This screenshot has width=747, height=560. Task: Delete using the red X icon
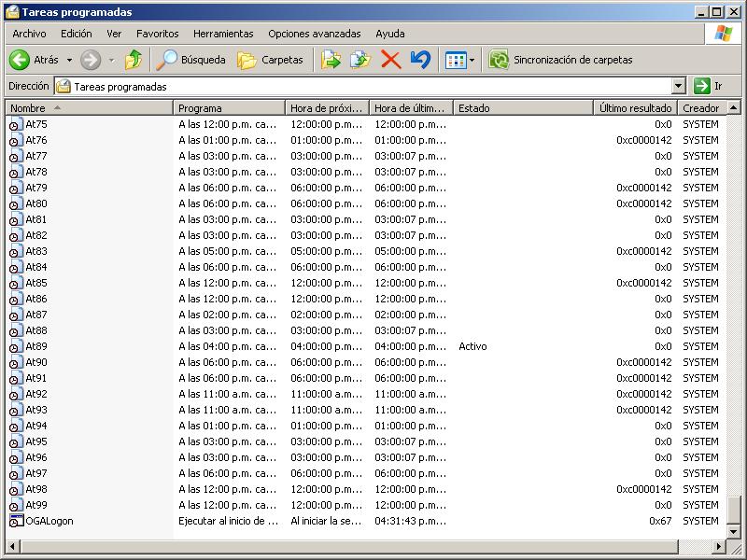(390, 60)
